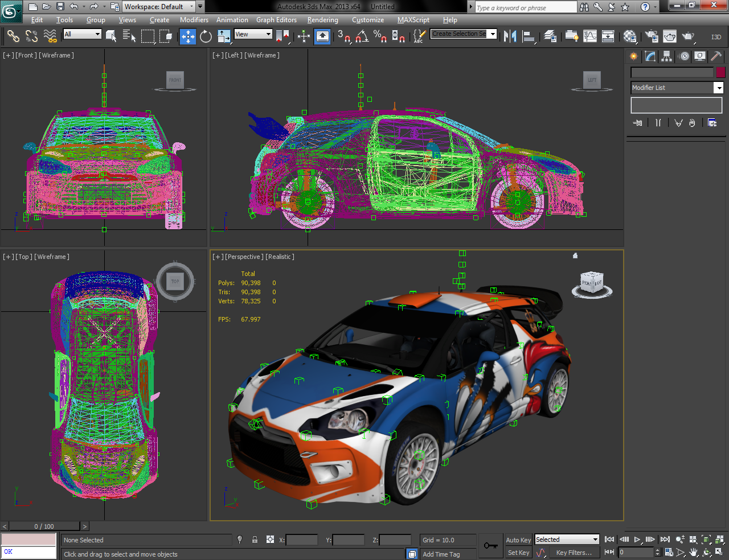This screenshot has height=560, width=729.
Task: Open the View reference coordinate dropdown
Action: 253,34
